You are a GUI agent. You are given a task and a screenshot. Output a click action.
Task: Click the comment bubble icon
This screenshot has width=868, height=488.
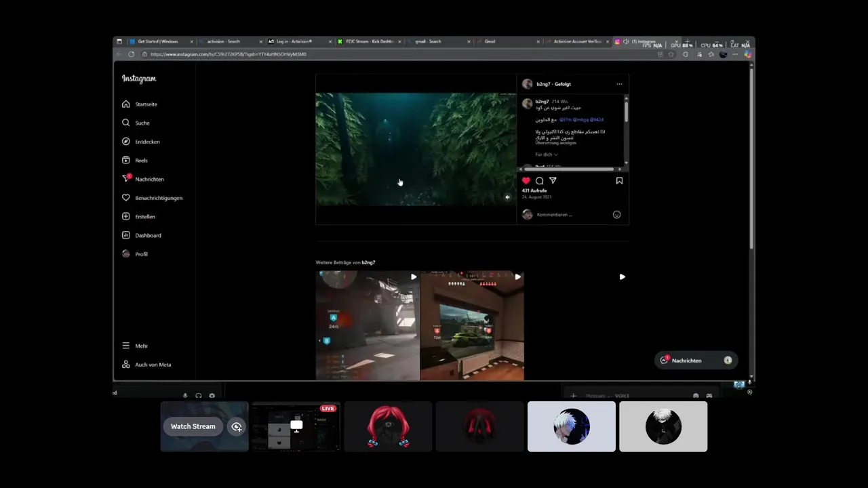pyautogui.click(x=540, y=181)
